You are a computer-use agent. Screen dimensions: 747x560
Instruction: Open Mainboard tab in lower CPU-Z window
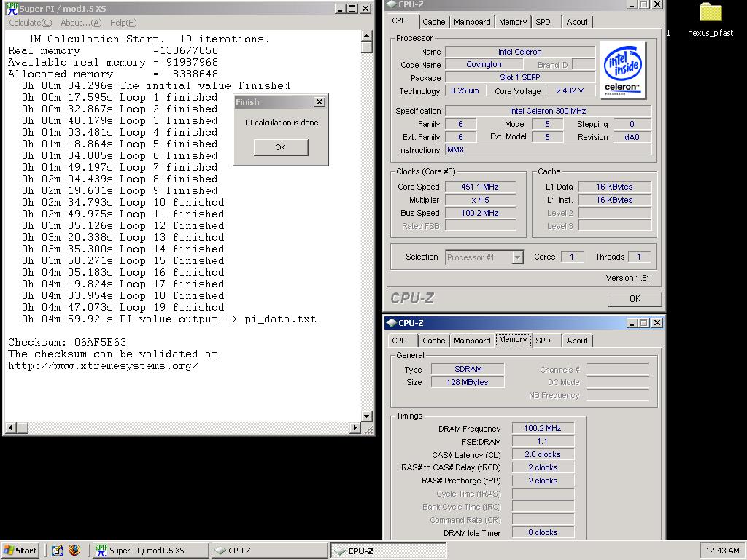pos(472,341)
